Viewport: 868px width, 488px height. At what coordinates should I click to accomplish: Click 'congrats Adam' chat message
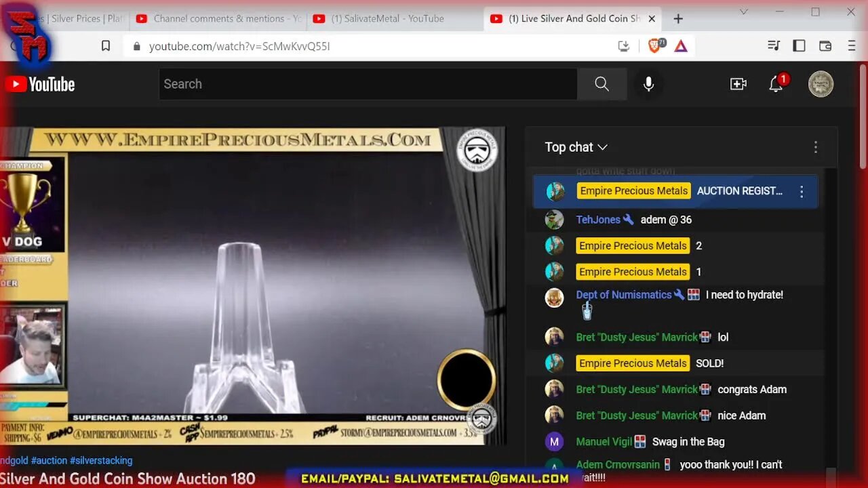752,390
